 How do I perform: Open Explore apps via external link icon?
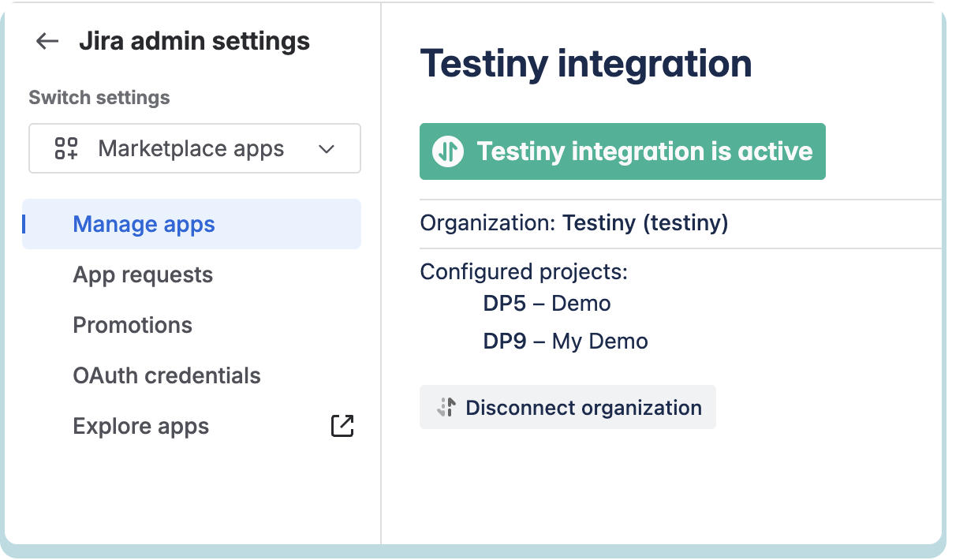pyautogui.click(x=342, y=425)
